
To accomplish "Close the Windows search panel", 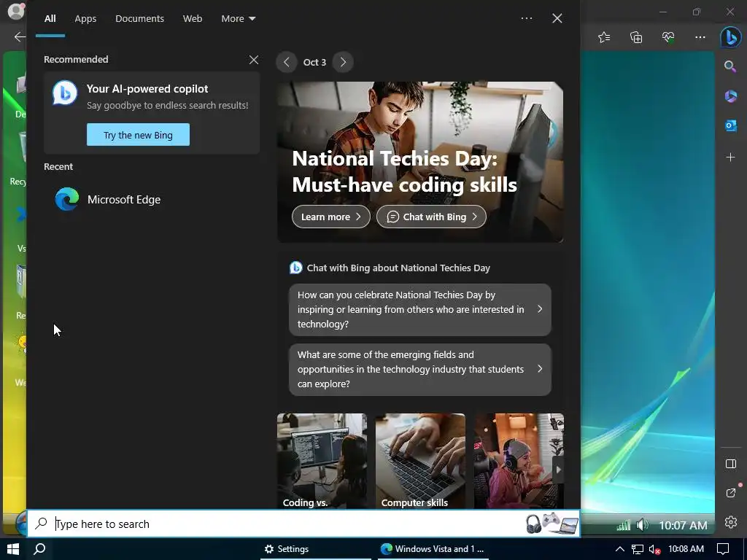I will [x=557, y=18].
